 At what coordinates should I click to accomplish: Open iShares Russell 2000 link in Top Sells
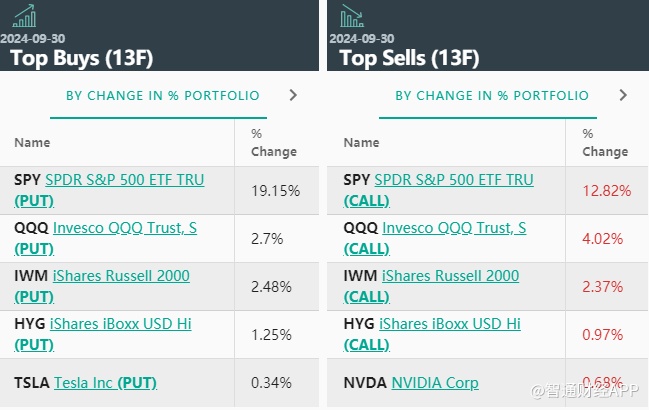450,276
